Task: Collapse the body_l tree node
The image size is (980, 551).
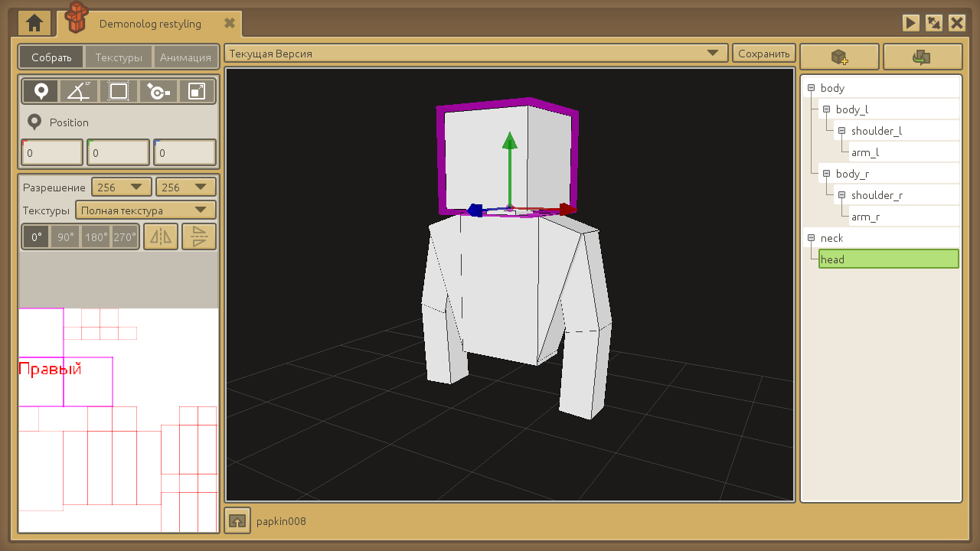Action: click(x=826, y=109)
